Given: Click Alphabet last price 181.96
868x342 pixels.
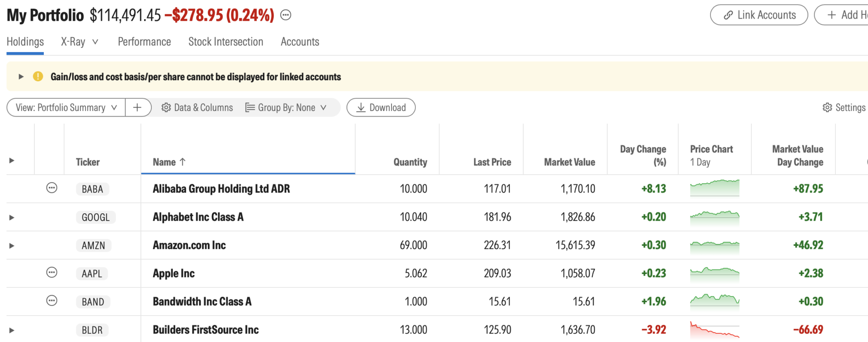Looking at the screenshot, I should [497, 217].
